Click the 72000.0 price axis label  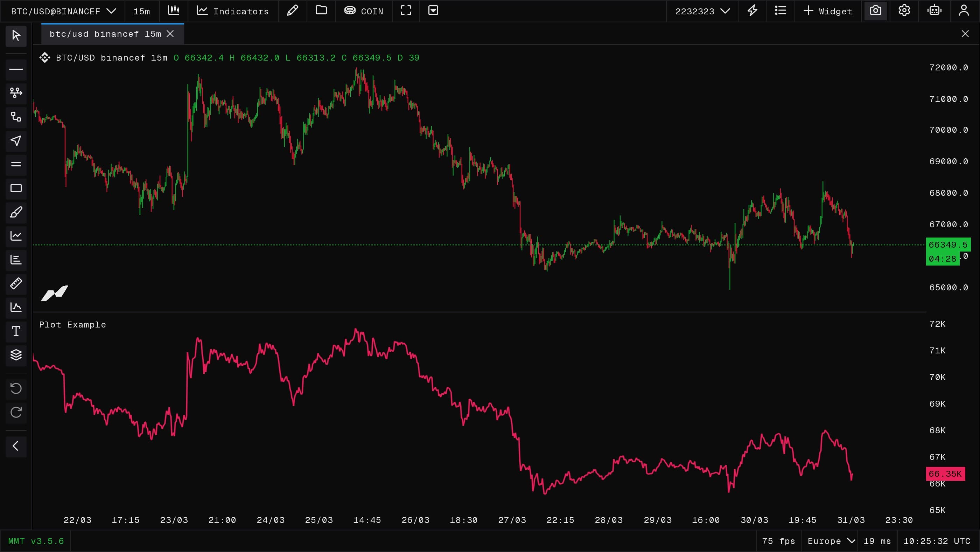point(948,68)
